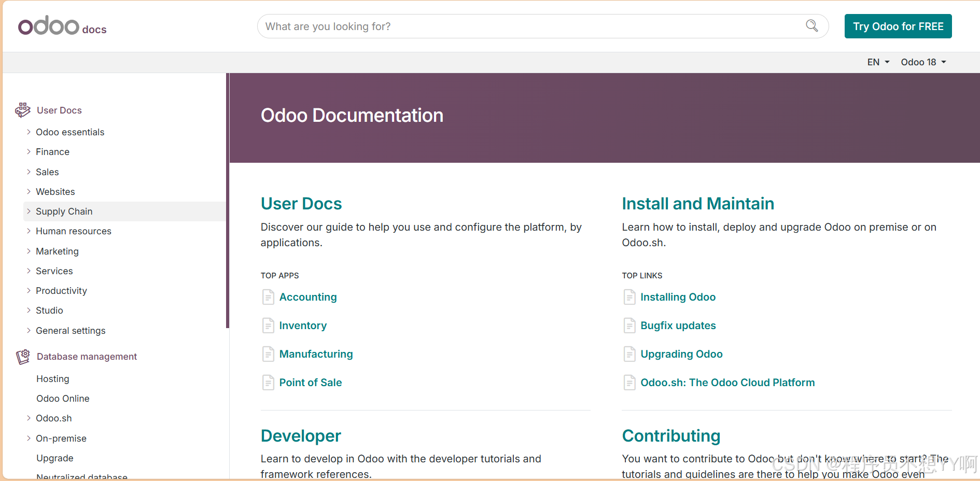Select General settings in the sidebar

pyautogui.click(x=71, y=331)
